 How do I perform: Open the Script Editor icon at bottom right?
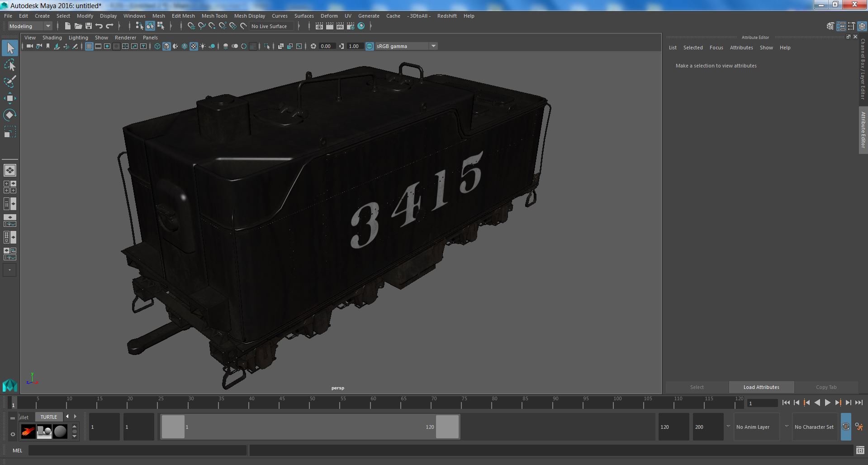coord(860,451)
